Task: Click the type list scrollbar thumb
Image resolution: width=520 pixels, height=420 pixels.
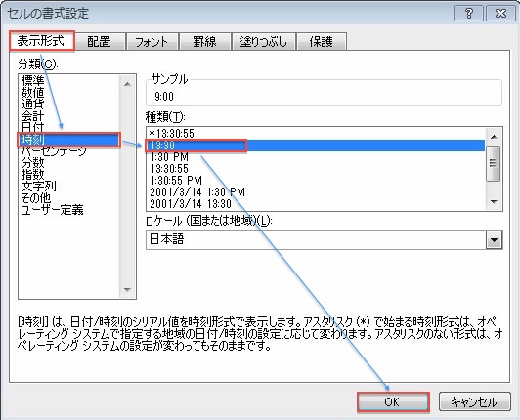Action: (494, 163)
